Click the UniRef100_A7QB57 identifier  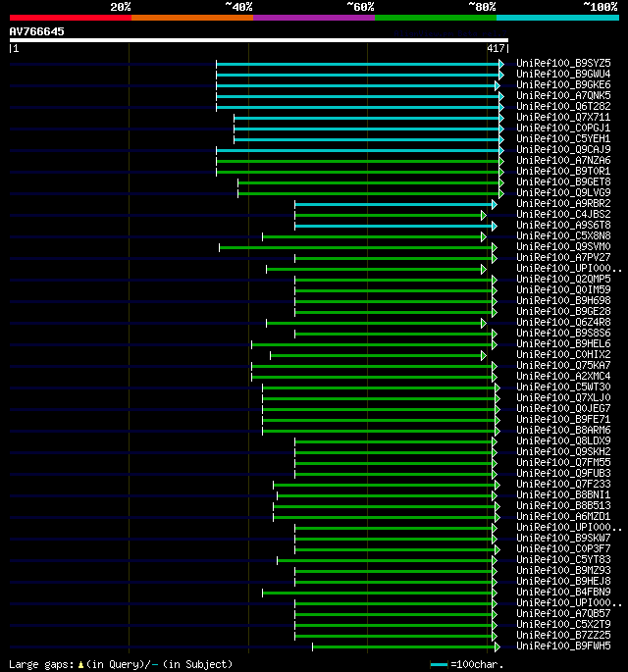[563, 614]
